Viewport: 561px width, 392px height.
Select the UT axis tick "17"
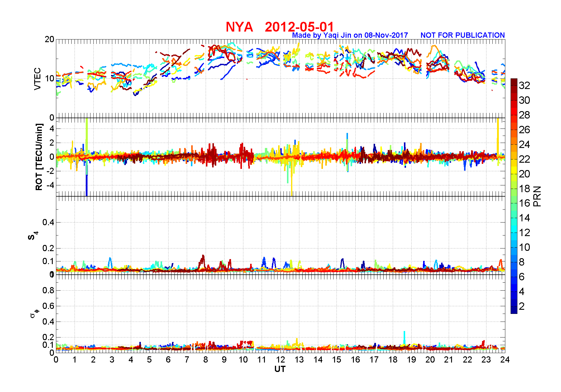[x=374, y=360]
